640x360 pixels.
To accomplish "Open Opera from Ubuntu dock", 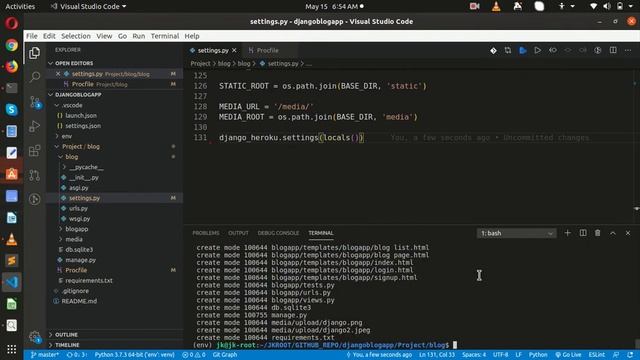I will 11,23.
